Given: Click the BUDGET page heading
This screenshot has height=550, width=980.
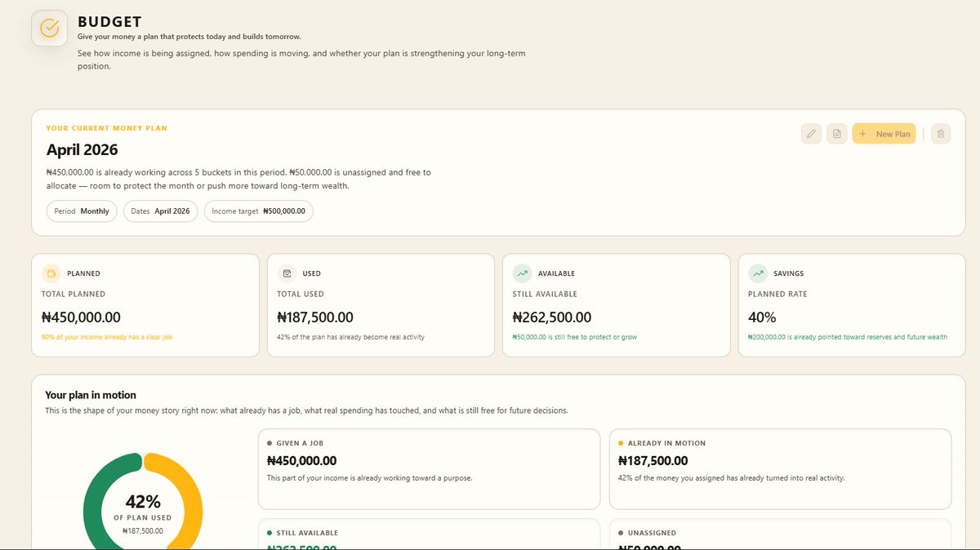Looking at the screenshot, I should click(x=109, y=22).
